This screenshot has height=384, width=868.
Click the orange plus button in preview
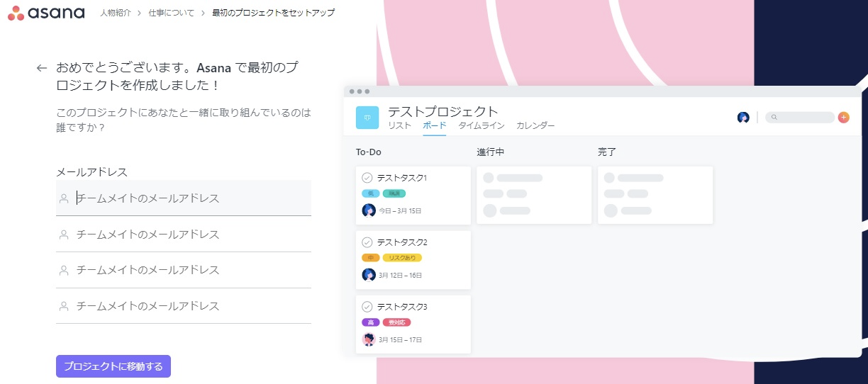point(843,118)
